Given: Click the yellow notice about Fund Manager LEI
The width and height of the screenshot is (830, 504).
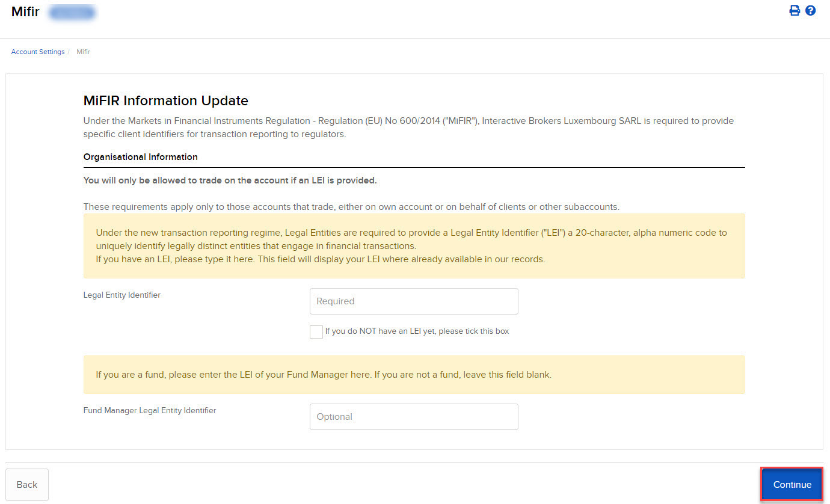Looking at the screenshot, I should tap(414, 375).
